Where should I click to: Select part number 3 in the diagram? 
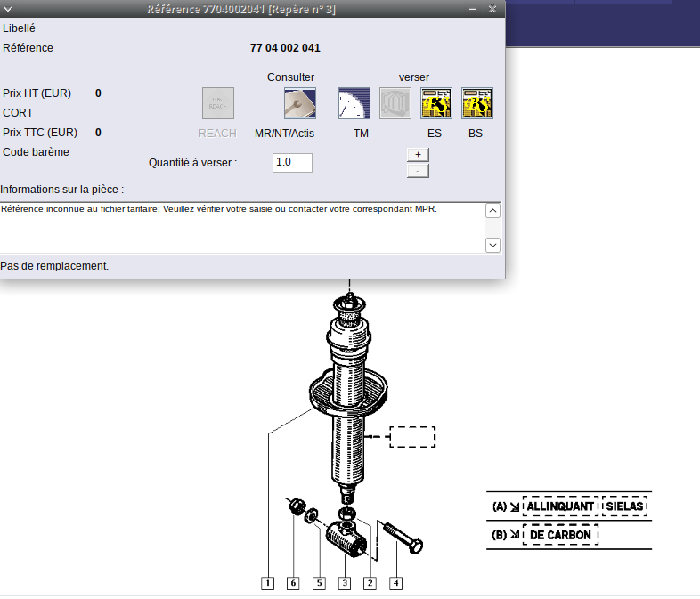(x=344, y=584)
